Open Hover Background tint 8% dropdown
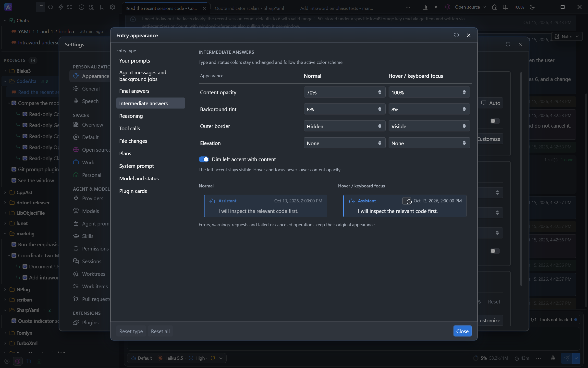This screenshot has width=588, height=368. tap(429, 109)
